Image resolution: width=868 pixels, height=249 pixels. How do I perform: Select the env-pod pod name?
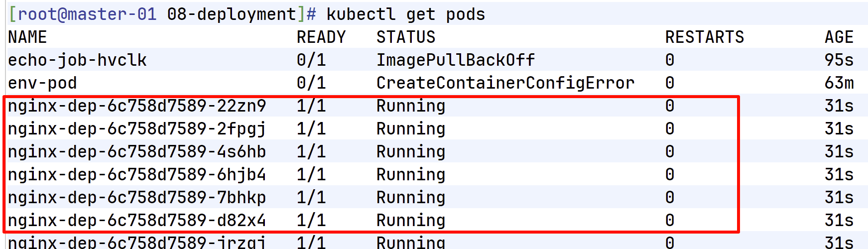42,83
